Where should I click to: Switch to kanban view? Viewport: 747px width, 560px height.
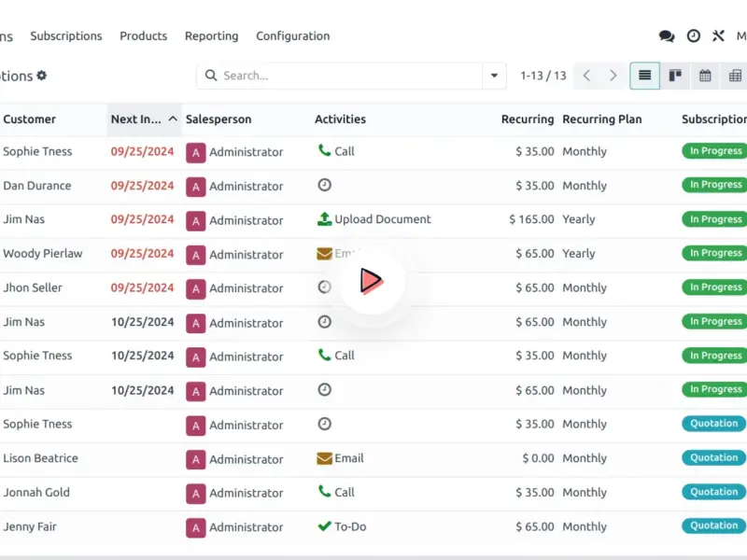pyautogui.click(x=675, y=76)
